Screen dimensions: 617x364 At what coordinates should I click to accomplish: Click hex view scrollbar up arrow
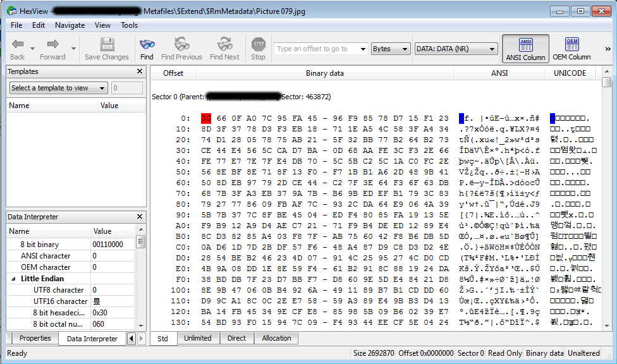point(607,71)
